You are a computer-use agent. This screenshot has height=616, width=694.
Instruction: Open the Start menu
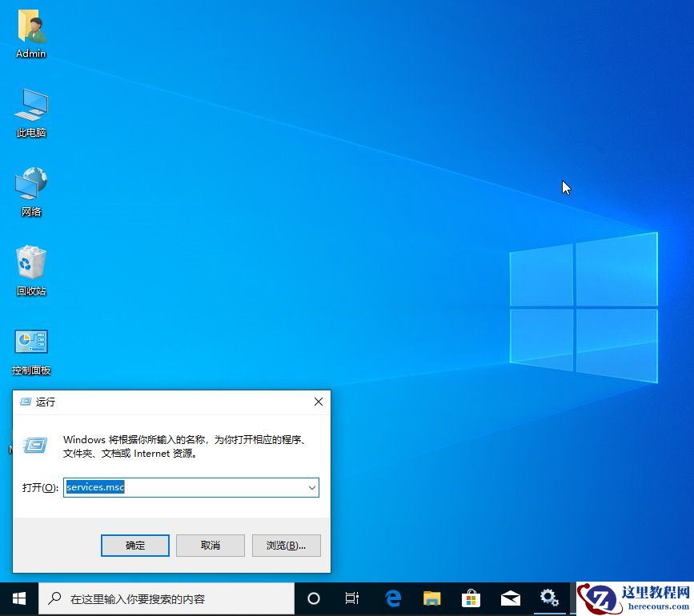(x=18, y=598)
